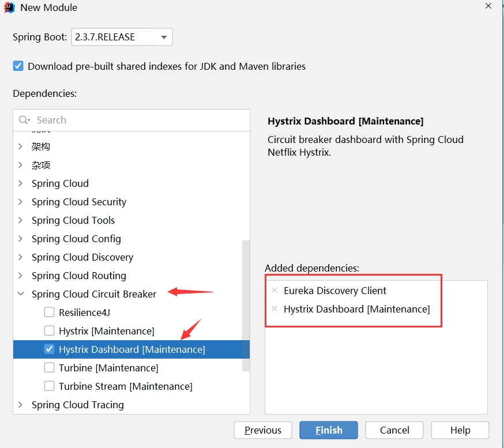Click the IntelliJ IDEA logo in title bar
This screenshot has height=448, width=504.
[x=9, y=7]
